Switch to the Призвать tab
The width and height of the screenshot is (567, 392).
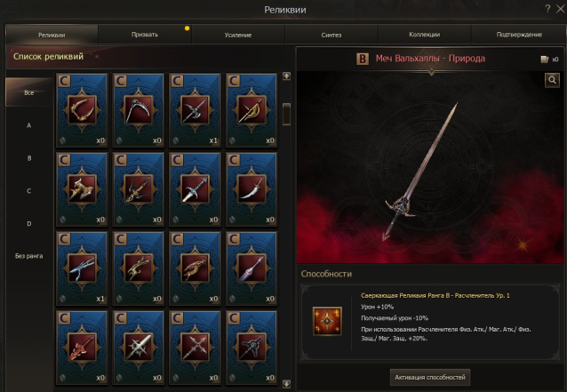(145, 35)
